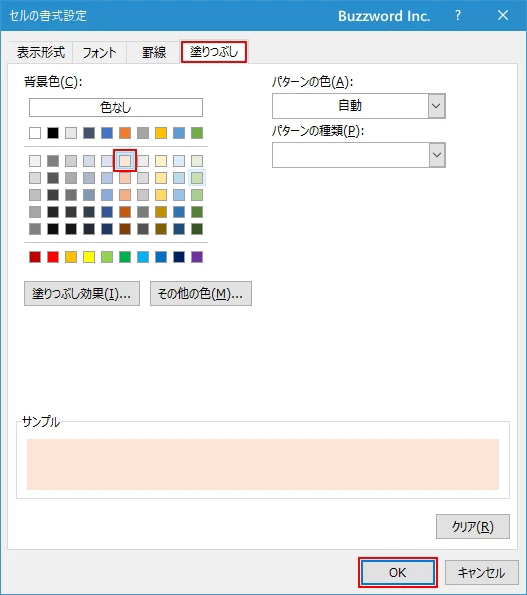This screenshot has width=527, height=595.
Task: Pick the purple standard color swatch
Action: click(x=197, y=257)
